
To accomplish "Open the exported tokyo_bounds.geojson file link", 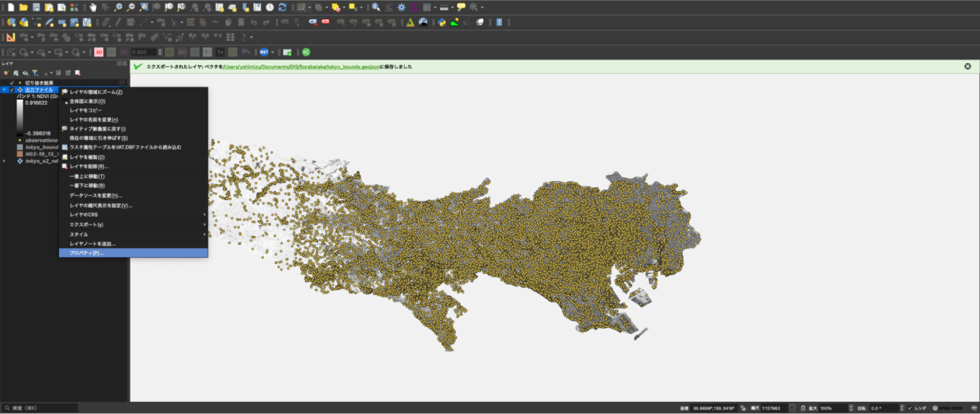I will point(303,66).
